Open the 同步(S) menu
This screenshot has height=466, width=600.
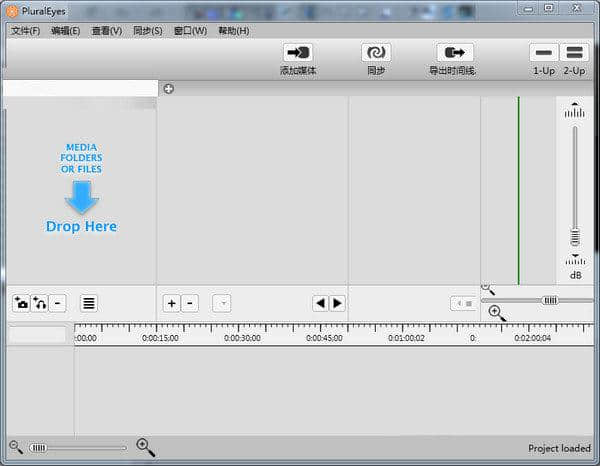pos(147,31)
